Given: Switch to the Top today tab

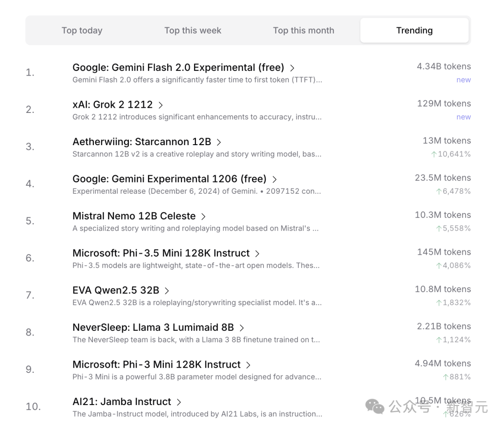Looking at the screenshot, I should tap(82, 31).
